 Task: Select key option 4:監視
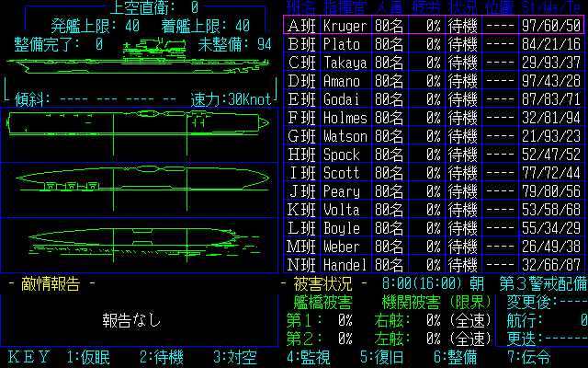pyautogui.click(x=309, y=357)
